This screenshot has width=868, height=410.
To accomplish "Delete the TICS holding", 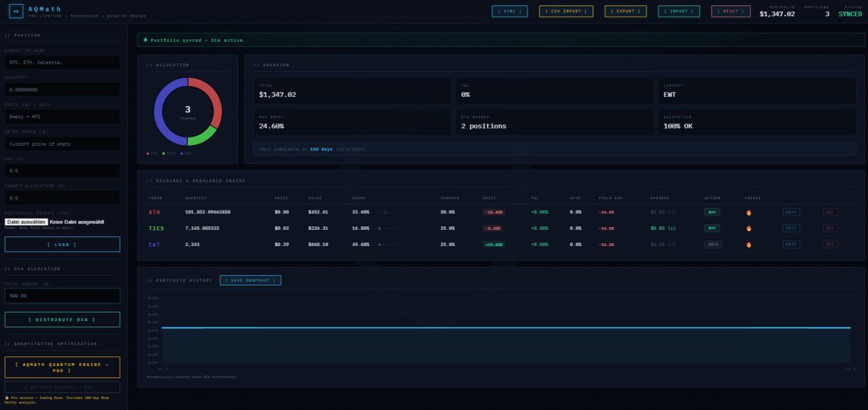I will click(x=830, y=228).
